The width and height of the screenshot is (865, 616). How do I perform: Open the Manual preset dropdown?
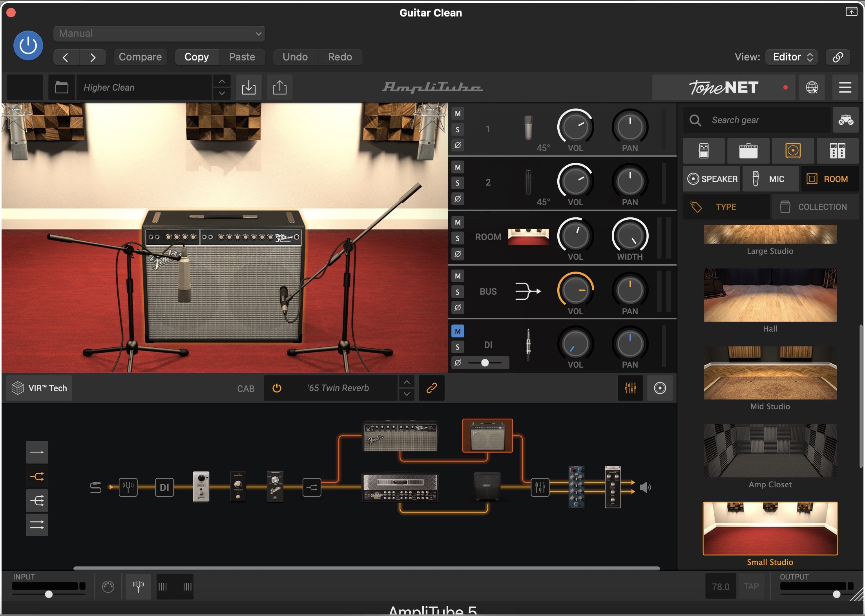(159, 34)
